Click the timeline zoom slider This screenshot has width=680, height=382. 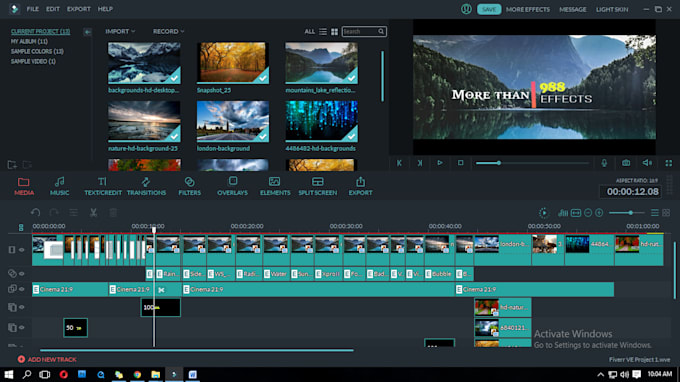click(x=628, y=213)
